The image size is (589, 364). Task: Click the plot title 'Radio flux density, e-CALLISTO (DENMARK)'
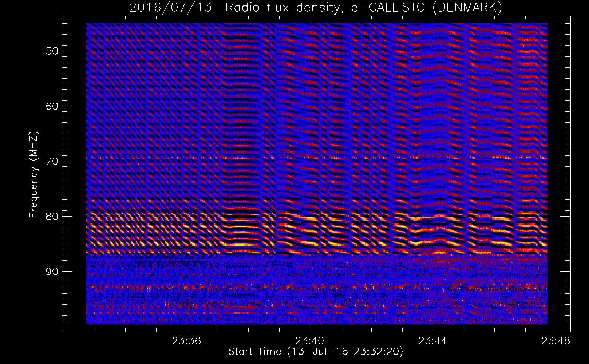363,7
